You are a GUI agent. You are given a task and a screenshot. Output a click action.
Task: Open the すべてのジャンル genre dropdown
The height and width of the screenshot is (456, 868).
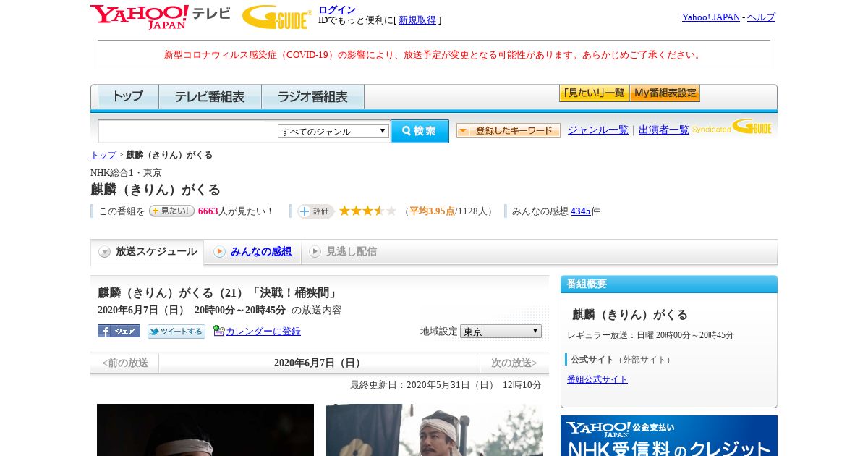[333, 131]
